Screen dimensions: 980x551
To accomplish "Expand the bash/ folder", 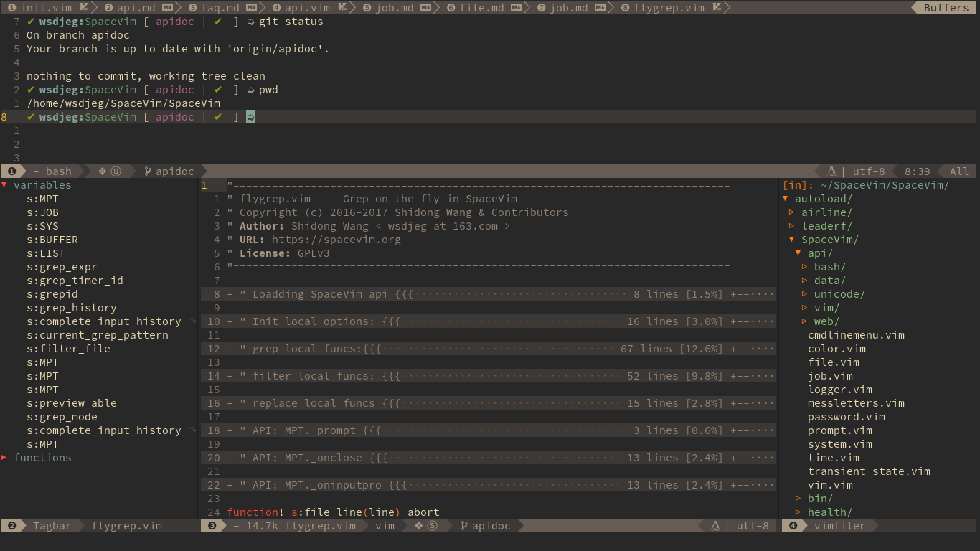I will (805, 267).
